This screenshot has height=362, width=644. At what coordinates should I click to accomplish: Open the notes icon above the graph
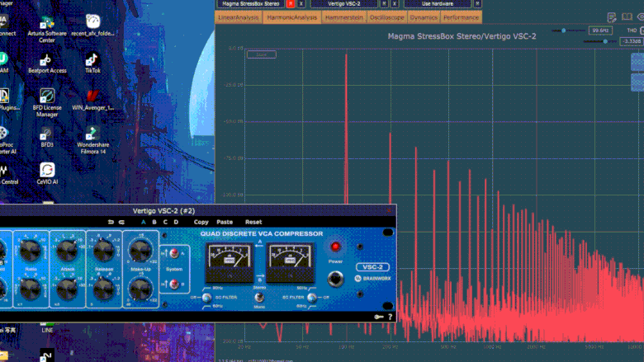pyautogui.click(x=612, y=17)
